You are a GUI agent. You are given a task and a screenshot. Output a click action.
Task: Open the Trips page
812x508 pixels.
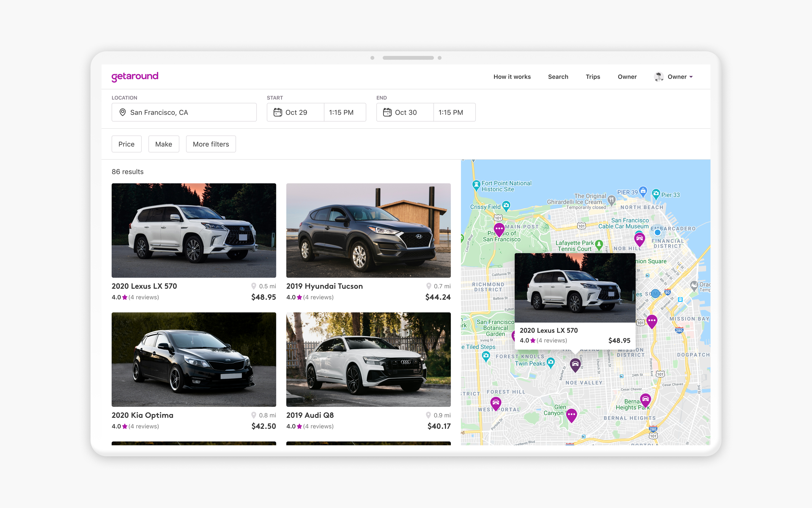593,77
